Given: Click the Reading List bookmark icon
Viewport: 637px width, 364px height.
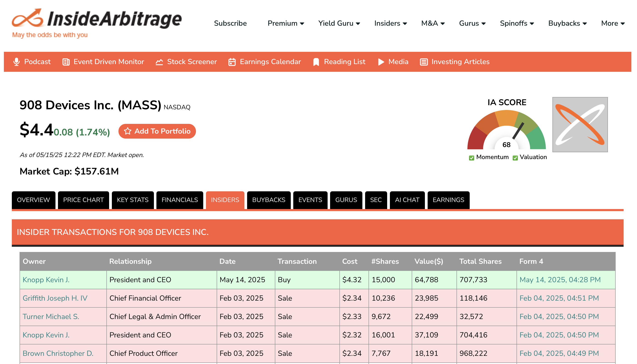Looking at the screenshot, I should 316,62.
